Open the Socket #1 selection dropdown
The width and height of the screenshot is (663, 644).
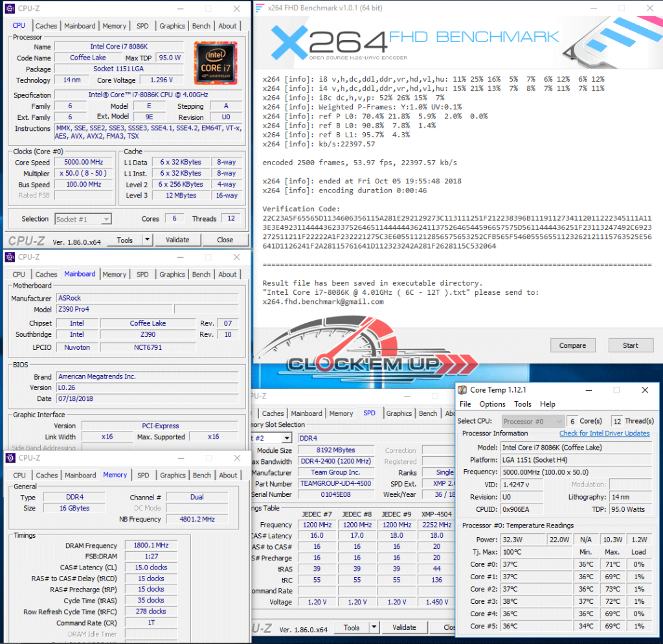107,219
